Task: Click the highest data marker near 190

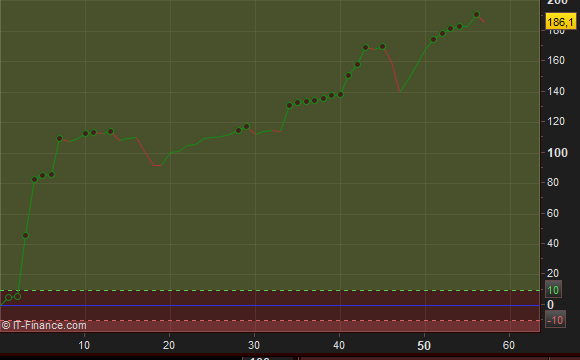Action: point(476,15)
